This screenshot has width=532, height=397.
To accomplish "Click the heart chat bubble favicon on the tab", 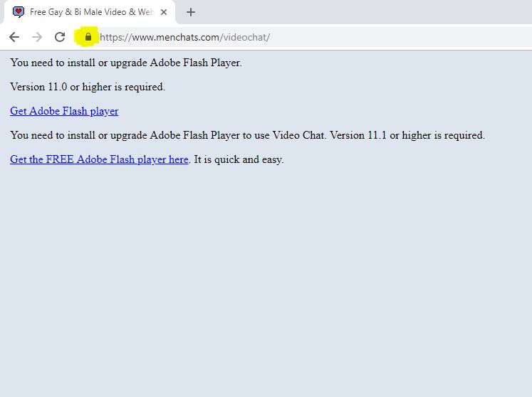I will pyautogui.click(x=19, y=12).
